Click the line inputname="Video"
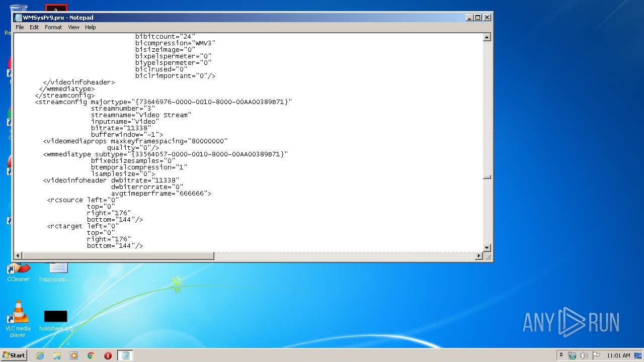This screenshot has width=644, height=362. (x=125, y=122)
